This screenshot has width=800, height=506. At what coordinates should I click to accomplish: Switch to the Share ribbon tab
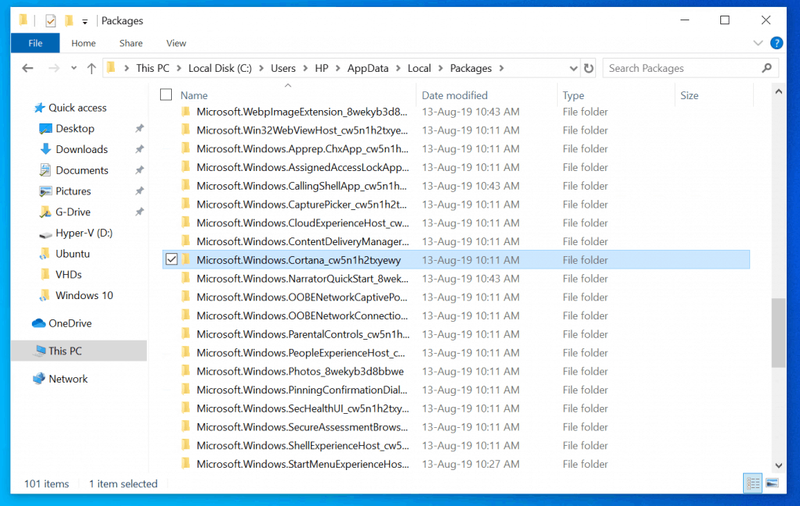(131, 43)
